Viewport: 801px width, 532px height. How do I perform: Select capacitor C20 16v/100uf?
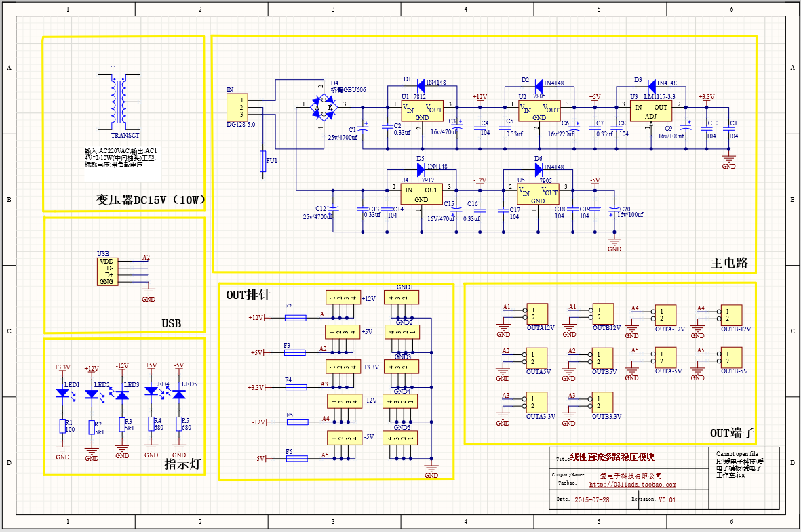[x=614, y=209]
